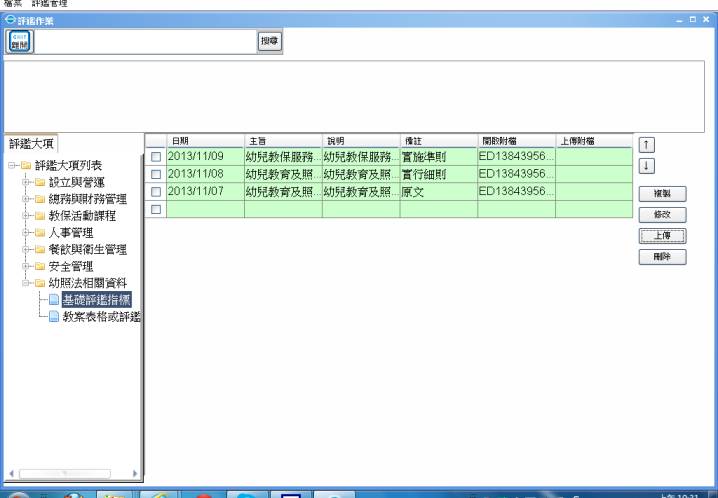The height and width of the screenshot is (498, 718).
Task: Click the 安全管理 folder icon
Action: [x=39, y=266]
